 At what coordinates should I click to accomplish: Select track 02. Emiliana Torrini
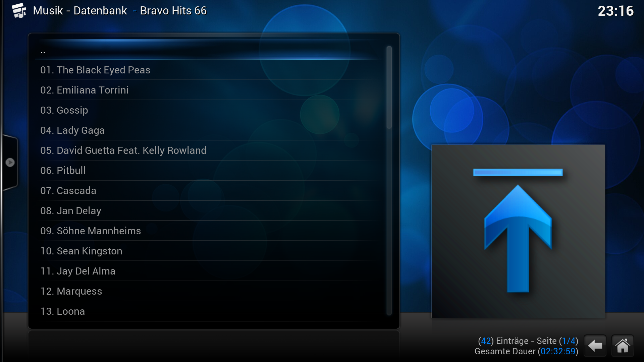click(208, 90)
